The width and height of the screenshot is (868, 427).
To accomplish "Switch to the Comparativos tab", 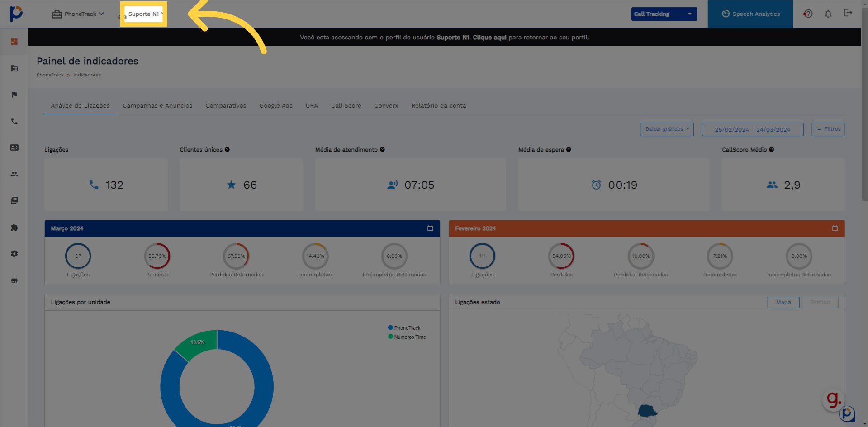I will point(226,106).
